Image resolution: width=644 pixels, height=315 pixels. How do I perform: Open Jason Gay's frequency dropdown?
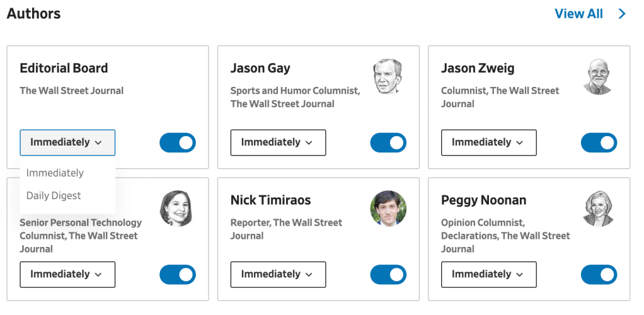click(278, 142)
